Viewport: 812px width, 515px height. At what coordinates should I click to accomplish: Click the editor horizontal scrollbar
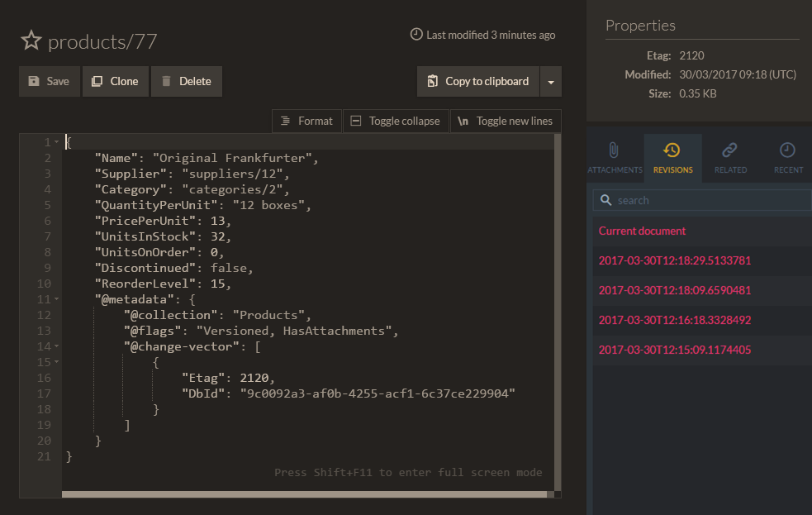coord(305,494)
